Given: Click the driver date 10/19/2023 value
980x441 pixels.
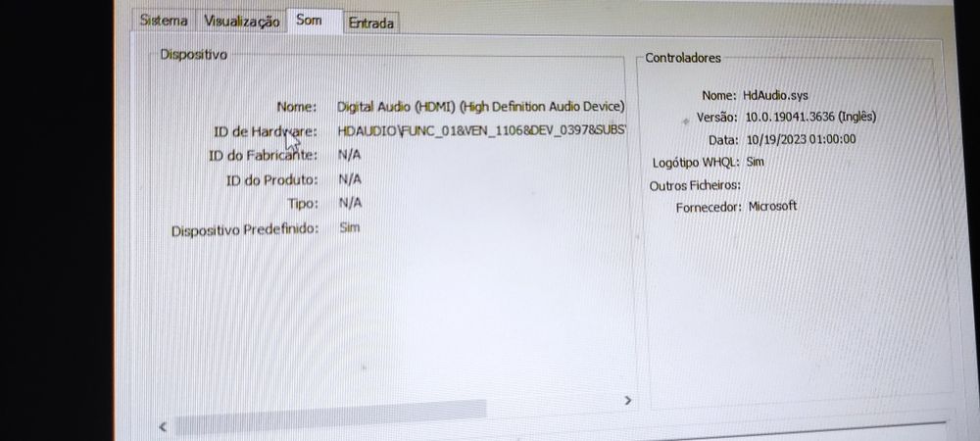Looking at the screenshot, I should click(802, 139).
